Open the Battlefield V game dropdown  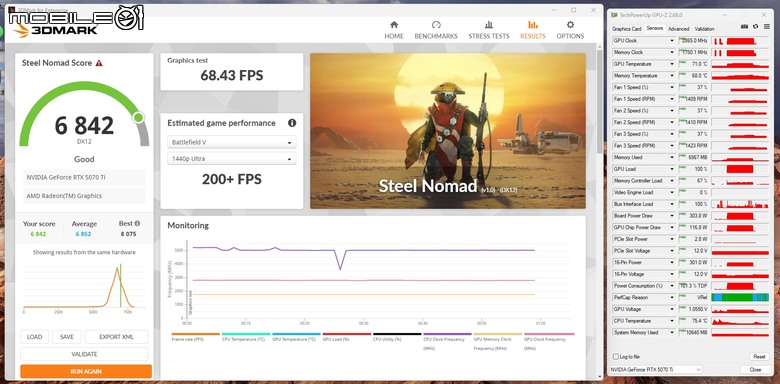pyautogui.click(x=232, y=142)
